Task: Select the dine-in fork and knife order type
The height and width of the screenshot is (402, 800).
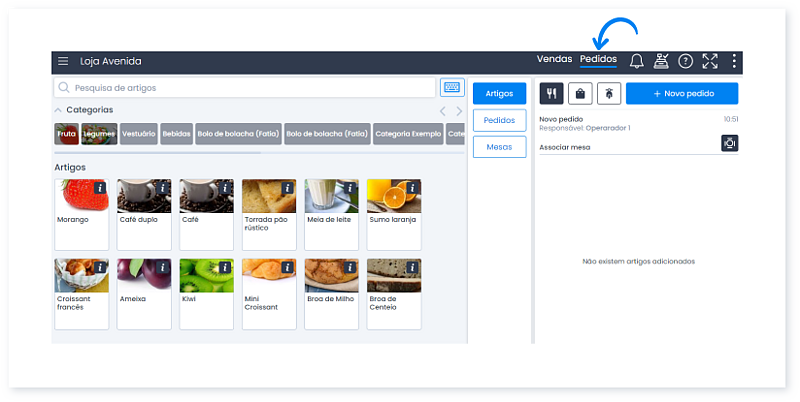Action: pyautogui.click(x=551, y=93)
